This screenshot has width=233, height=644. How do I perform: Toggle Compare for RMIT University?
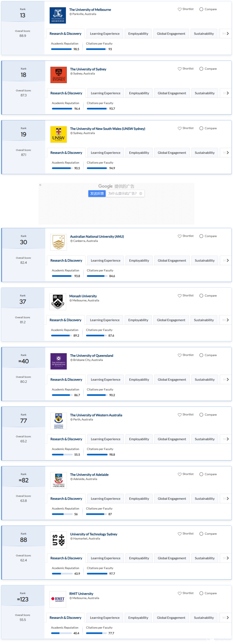click(x=201, y=593)
